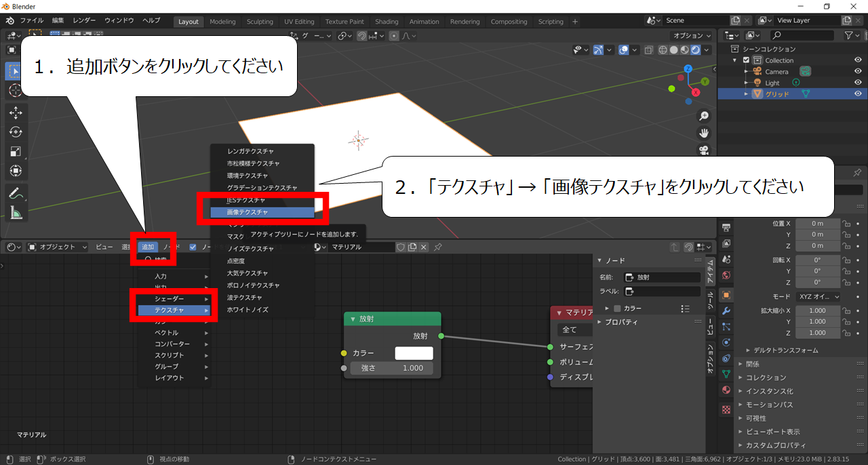Open the Texture checker properties tab
The image size is (868, 465).
726,409
